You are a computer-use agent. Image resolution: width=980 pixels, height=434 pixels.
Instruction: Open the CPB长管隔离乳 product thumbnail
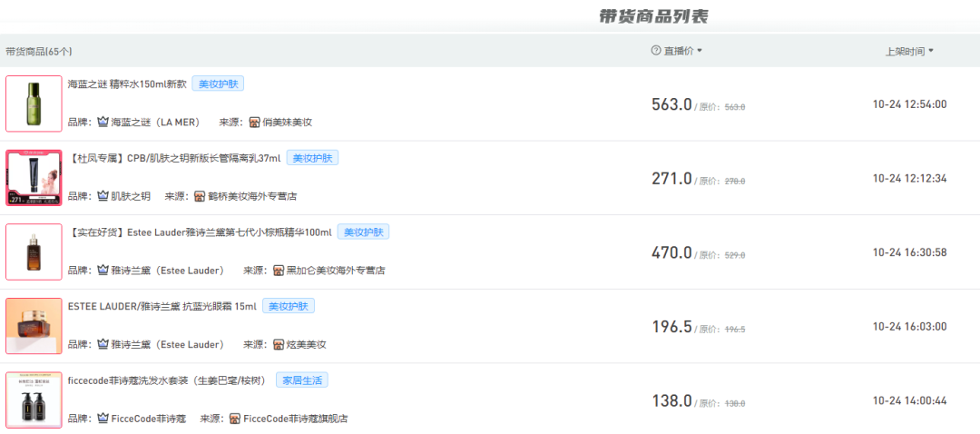click(34, 178)
